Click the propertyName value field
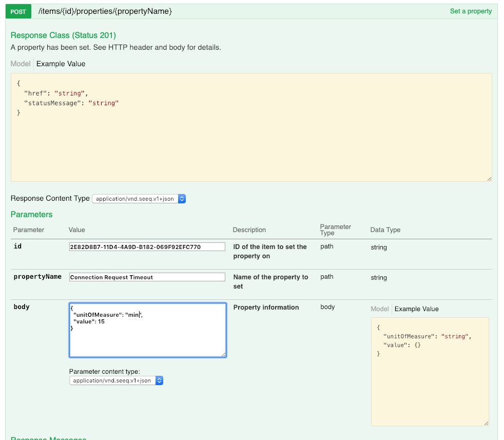 (x=147, y=277)
